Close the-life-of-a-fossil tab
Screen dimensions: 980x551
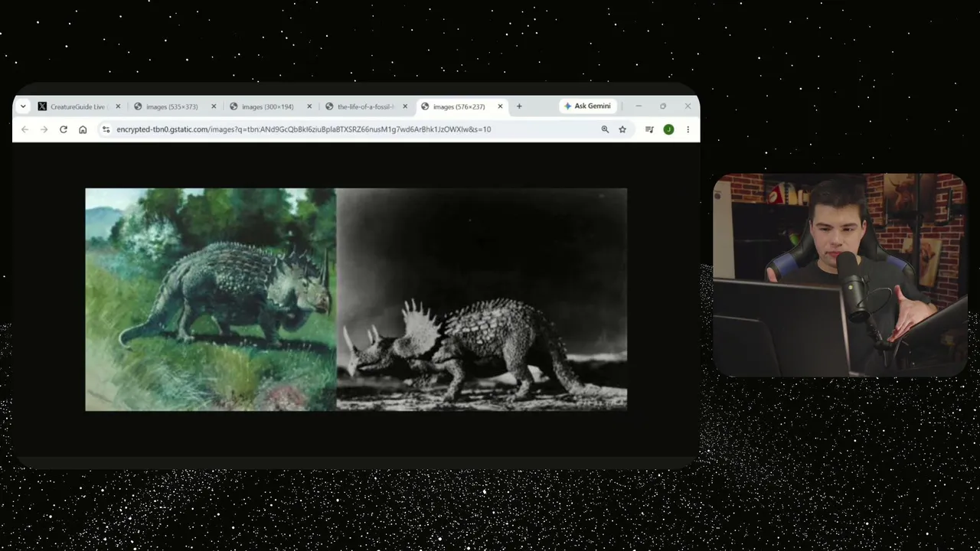point(405,106)
